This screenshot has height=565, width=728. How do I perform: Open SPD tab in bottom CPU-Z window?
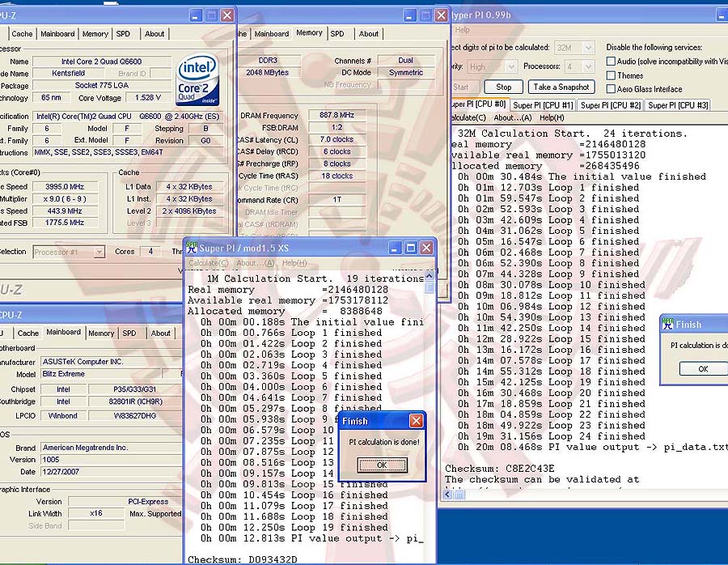(x=129, y=333)
